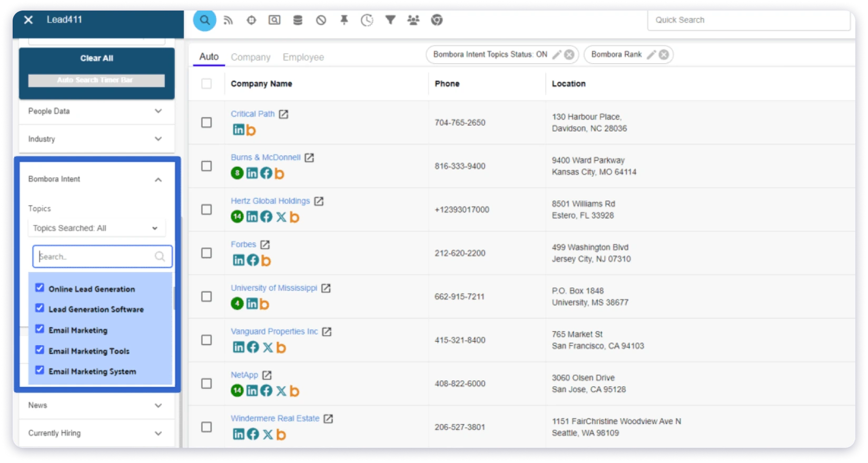This screenshot has width=868, height=463.
Task: Remove Bombora Intent Topics Status filter
Action: [x=569, y=55]
